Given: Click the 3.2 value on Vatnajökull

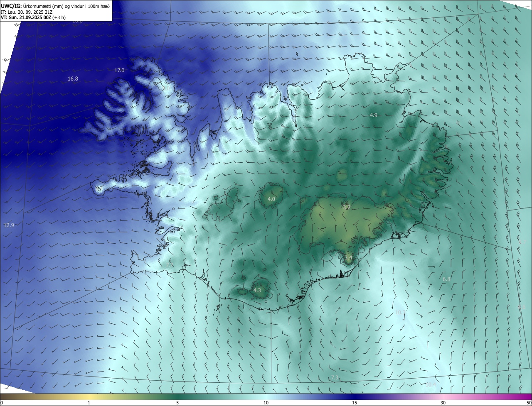Looking at the screenshot, I should [347, 207].
